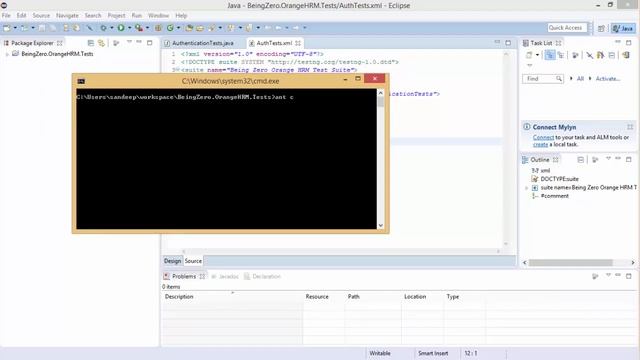Collapse All in Package Explorer toolbar
The width and height of the screenshot is (640, 360).
[91, 43]
